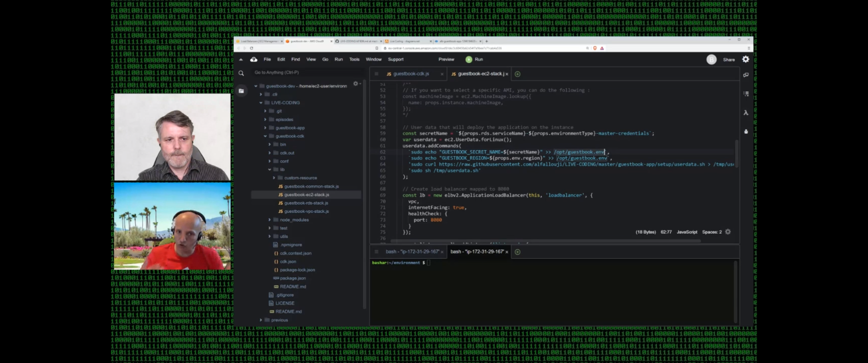The image size is (868, 363).
Task: Open new editor tab with plus icon
Action: point(518,74)
